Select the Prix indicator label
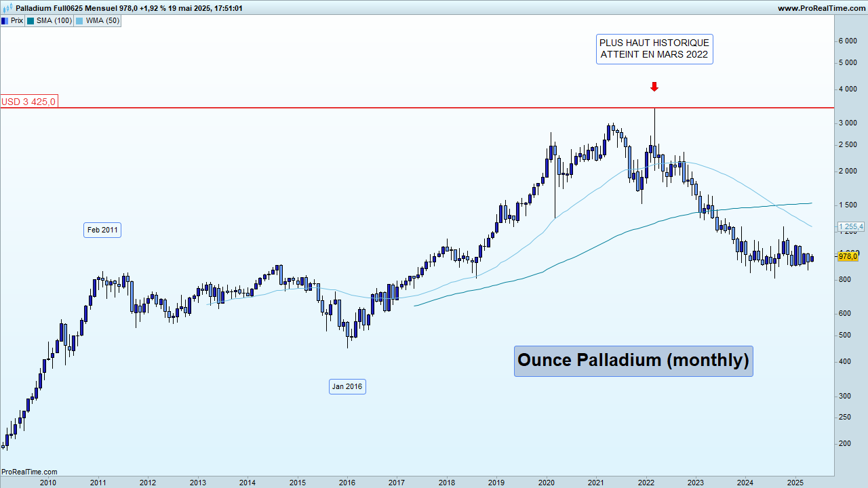Image resolution: width=868 pixels, height=488 pixels. click(x=16, y=20)
